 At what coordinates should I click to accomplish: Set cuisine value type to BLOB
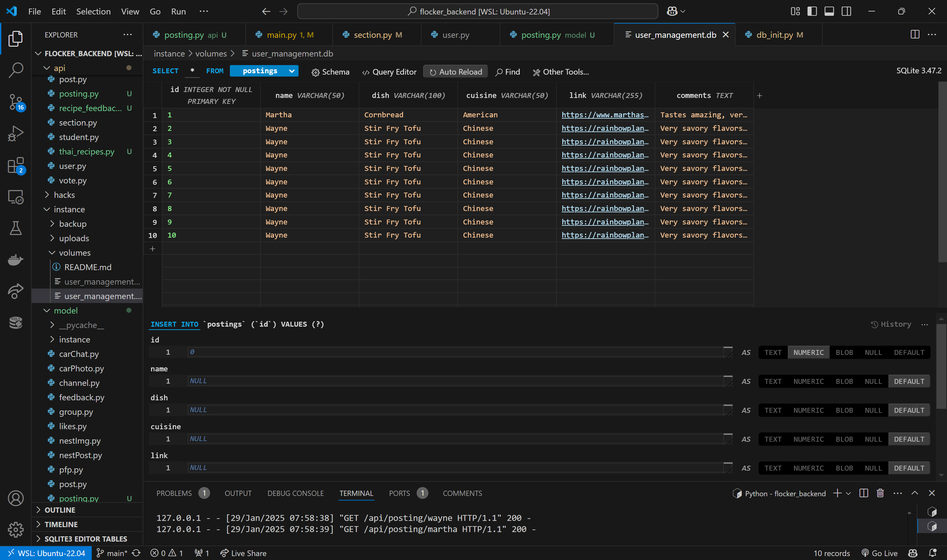(844, 439)
